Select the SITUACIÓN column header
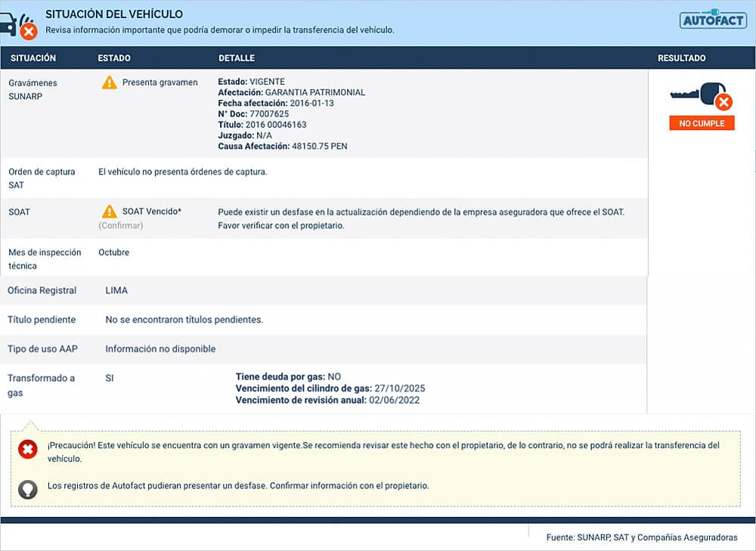This screenshot has height=551, width=756. coord(33,58)
